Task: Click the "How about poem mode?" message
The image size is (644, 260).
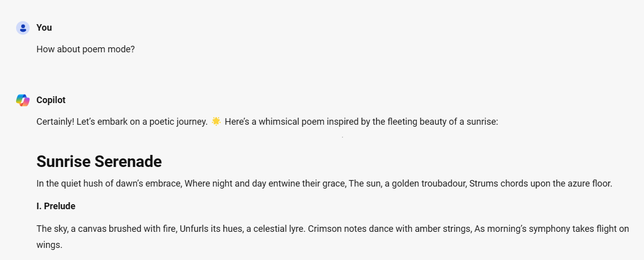Action: [85, 49]
